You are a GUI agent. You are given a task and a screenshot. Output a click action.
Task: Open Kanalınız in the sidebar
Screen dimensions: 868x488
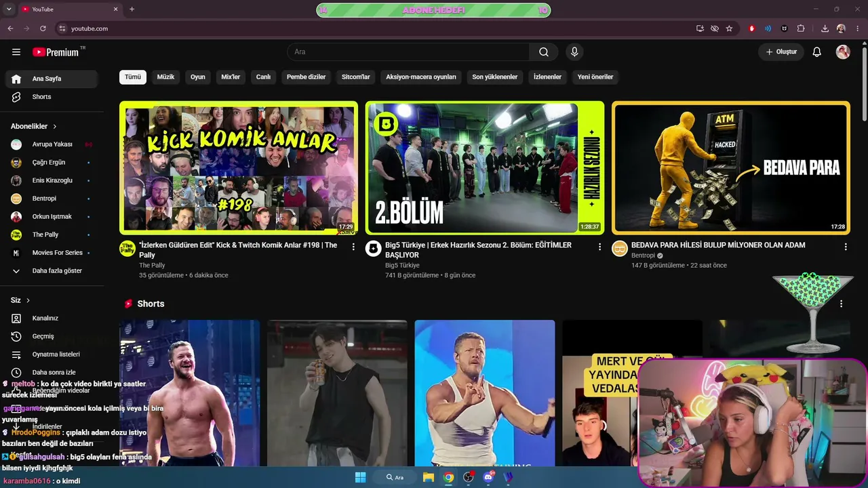tap(52, 319)
